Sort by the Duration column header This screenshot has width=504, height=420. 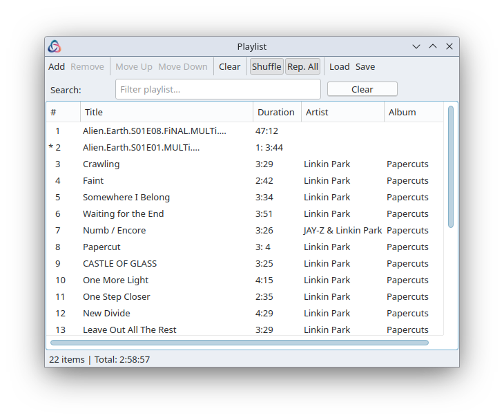(x=277, y=112)
